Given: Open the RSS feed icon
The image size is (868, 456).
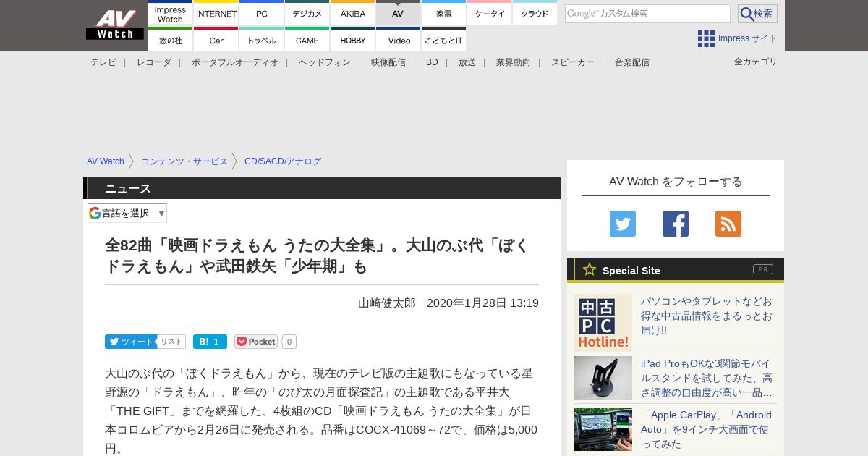Looking at the screenshot, I should [728, 224].
